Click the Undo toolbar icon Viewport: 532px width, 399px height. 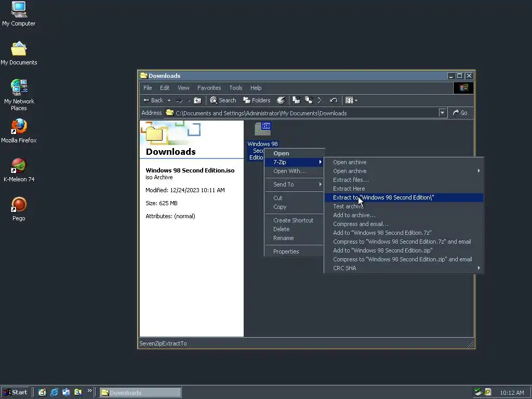(334, 100)
